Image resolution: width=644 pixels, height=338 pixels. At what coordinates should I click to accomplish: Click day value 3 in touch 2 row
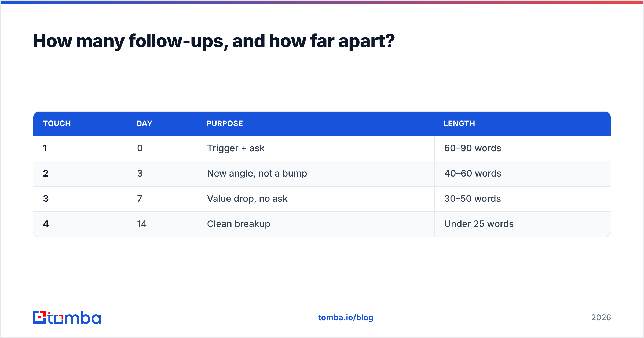[140, 173]
